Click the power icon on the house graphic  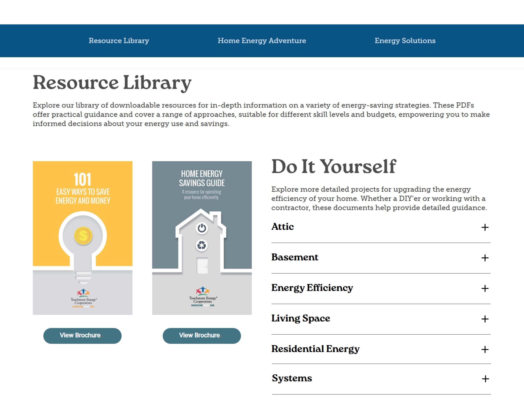click(202, 228)
